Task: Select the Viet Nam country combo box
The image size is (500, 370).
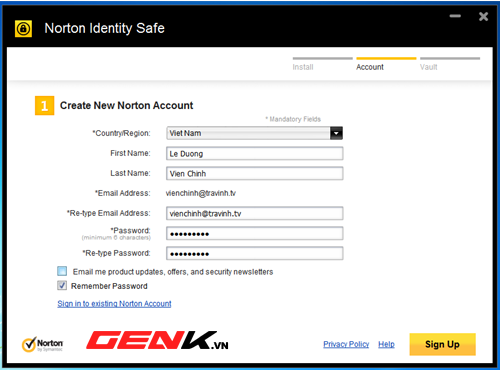Action: click(255, 133)
